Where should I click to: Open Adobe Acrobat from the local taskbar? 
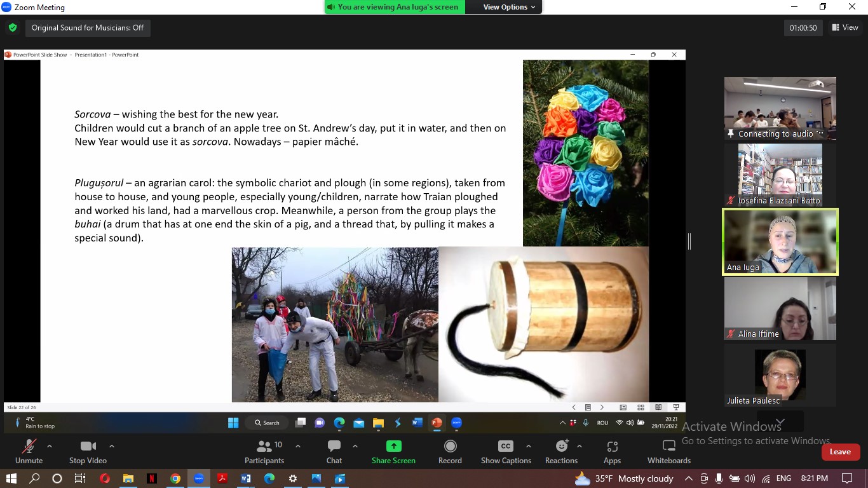(222, 478)
